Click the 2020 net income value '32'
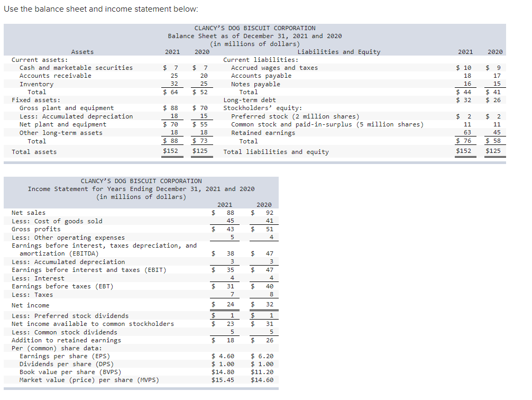Image resolution: width=532 pixels, height=400 pixels. pos(269,304)
